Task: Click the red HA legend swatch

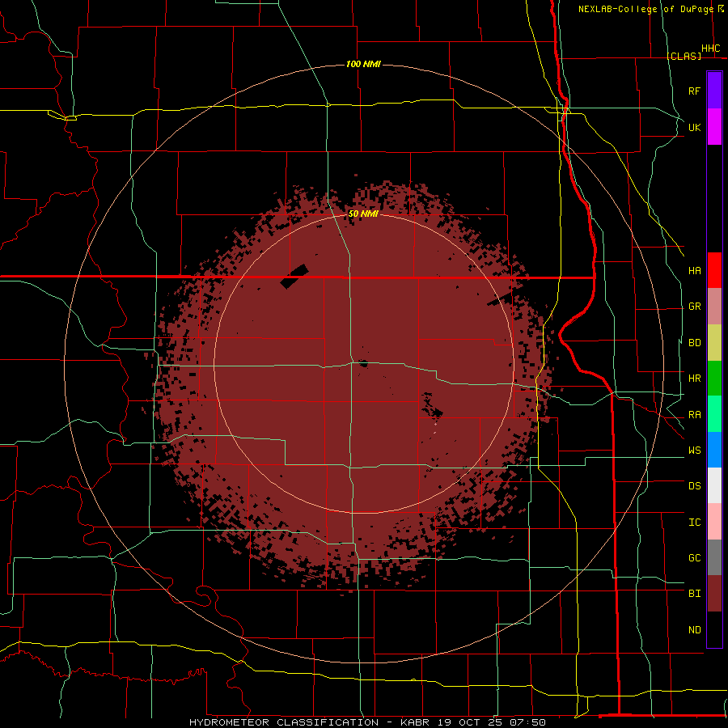Action: pyautogui.click(x=714, y=270)
